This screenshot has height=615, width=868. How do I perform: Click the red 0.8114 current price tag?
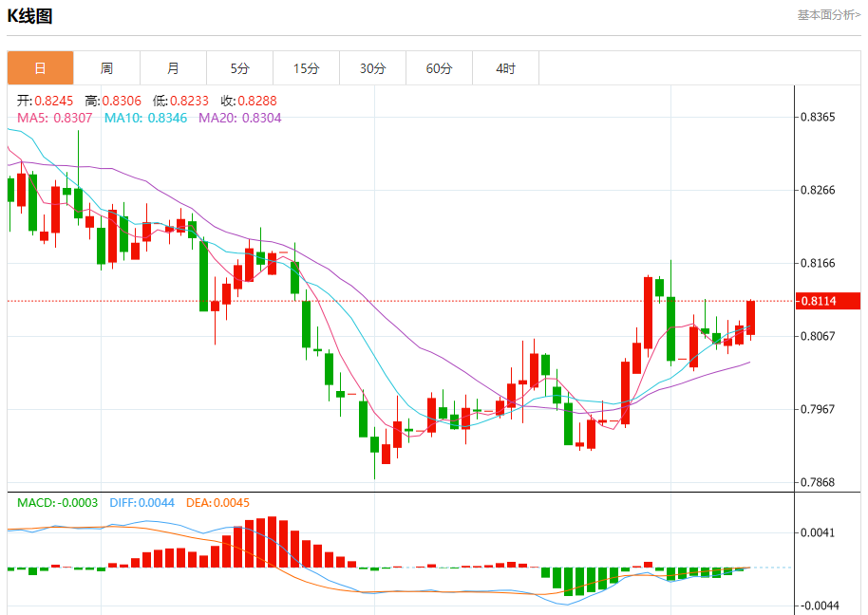[x=827, y=301]
